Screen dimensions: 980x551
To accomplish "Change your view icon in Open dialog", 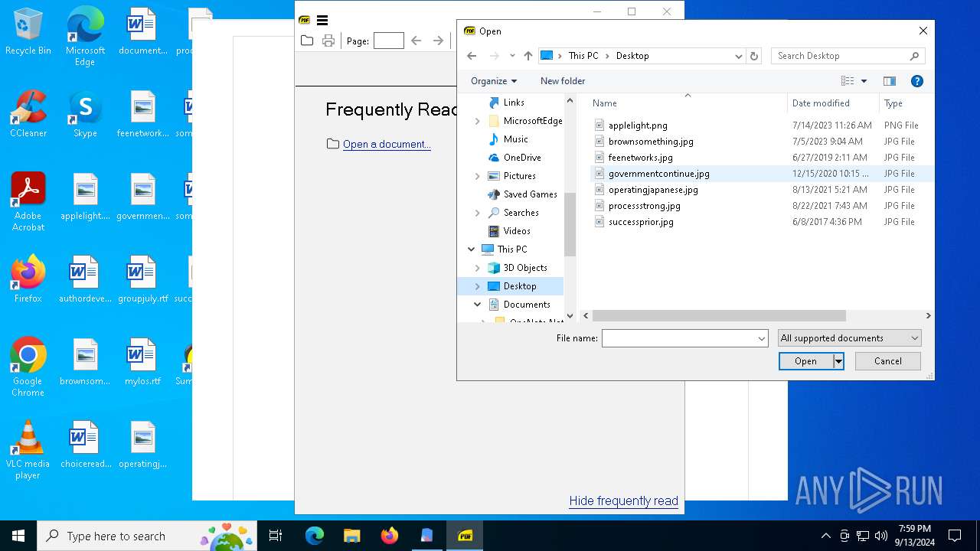I will point(848,81).
